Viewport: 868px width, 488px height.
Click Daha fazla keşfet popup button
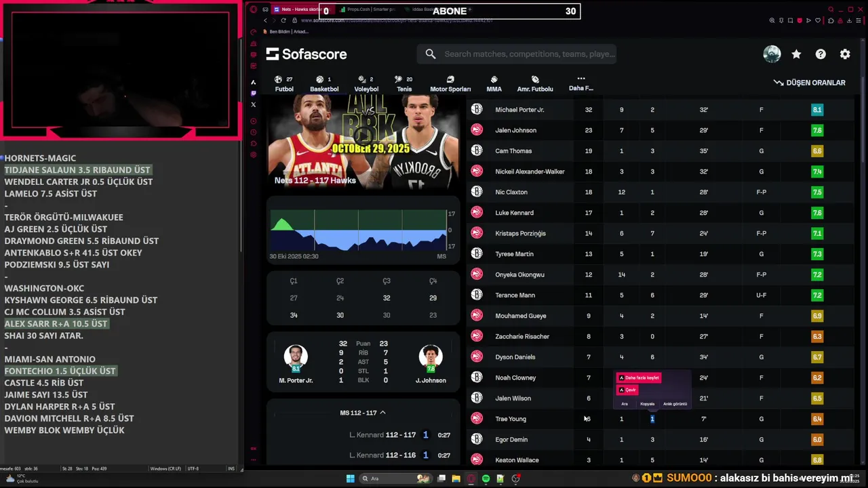[x=638, y=378]
